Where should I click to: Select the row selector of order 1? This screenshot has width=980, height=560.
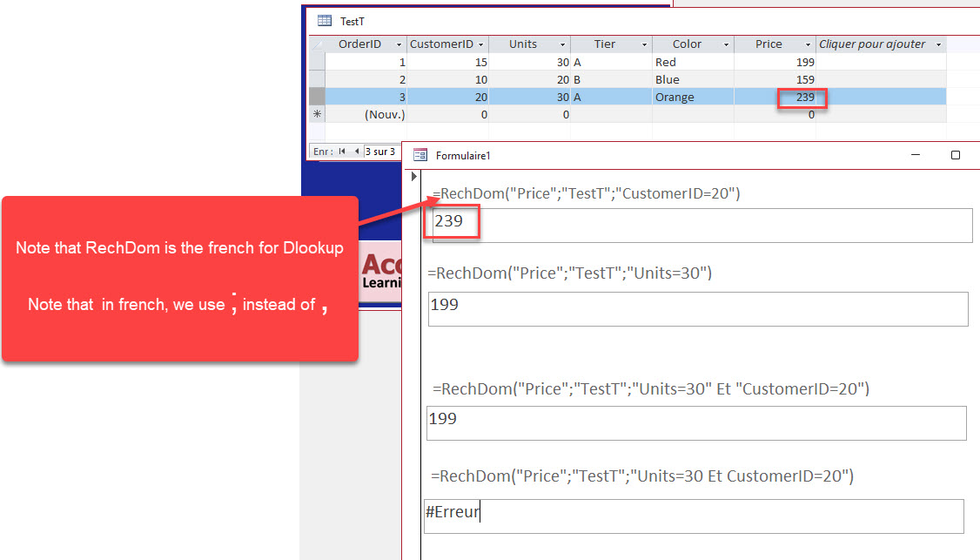pos(317,62)
